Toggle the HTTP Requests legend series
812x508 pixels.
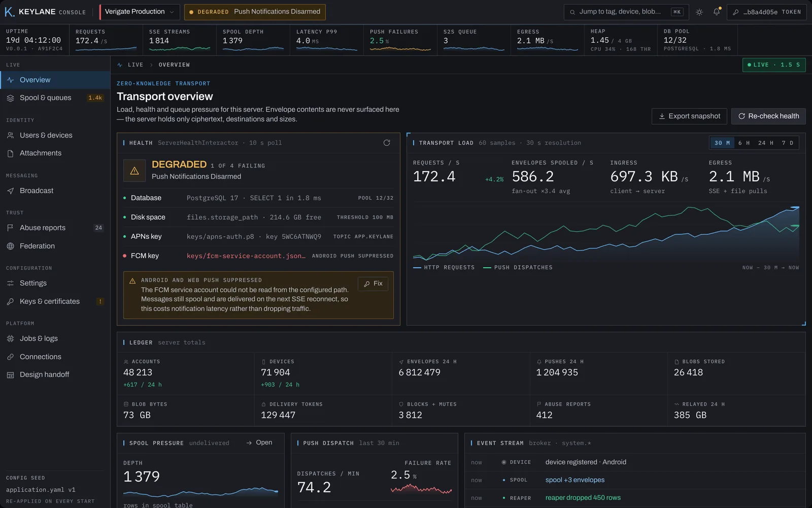(444, 267)
